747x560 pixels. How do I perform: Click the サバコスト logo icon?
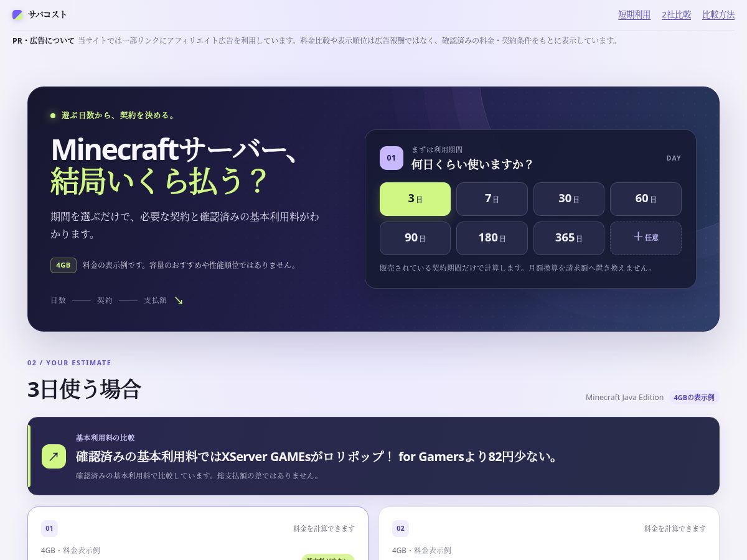[17, 14]
